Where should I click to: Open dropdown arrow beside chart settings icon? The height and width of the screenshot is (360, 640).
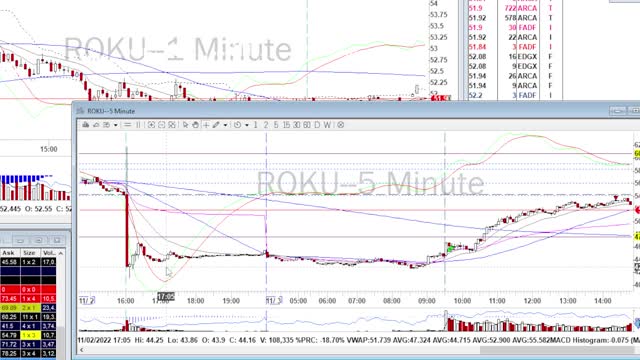(x=116, y=125)
